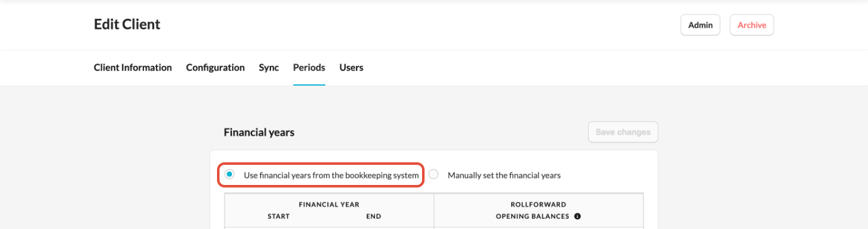Click the 'Use financial years from the bookkeeping system' text
Viewport: 868px width, 229px height.
pos(331,176)
